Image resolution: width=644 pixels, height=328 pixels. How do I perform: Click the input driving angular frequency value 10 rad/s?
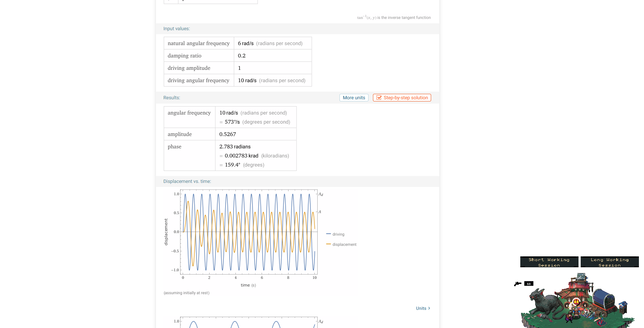click(x=247, y=80)
